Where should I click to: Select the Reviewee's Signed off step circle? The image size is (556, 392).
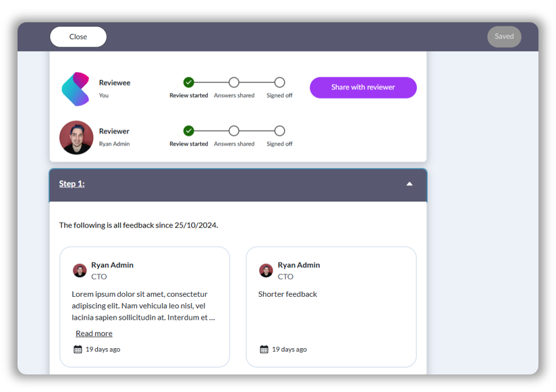[279, 82]
